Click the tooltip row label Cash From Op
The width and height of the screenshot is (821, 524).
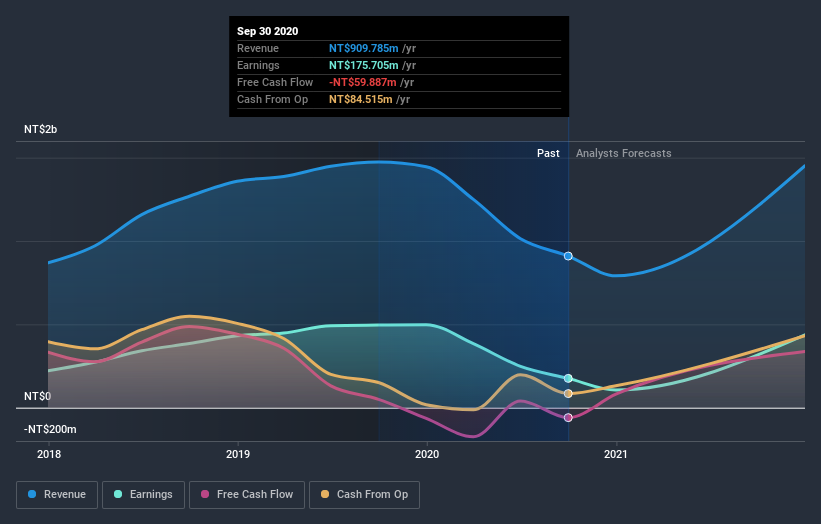[272, 99]
